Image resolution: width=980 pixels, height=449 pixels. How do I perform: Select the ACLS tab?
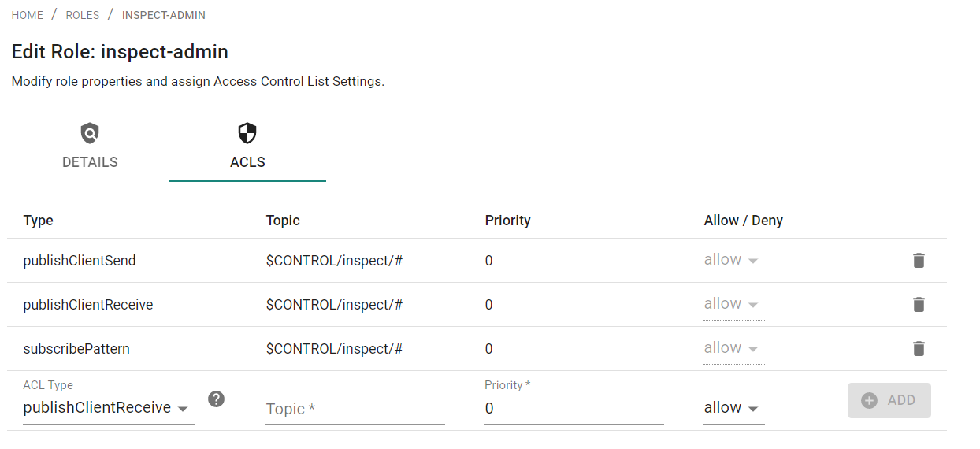[x=247, y=146]
